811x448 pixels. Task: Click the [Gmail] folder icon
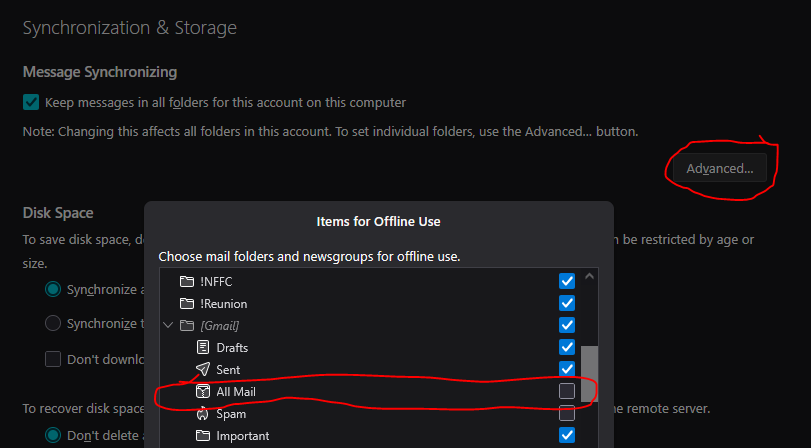click(185, 325)
